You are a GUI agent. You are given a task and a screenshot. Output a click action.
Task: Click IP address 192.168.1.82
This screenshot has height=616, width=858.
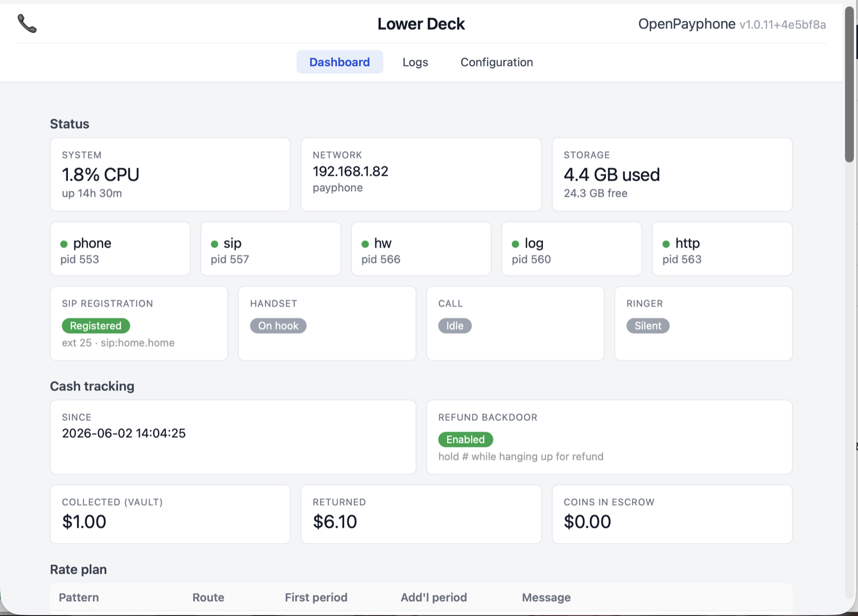pos(351,171)
